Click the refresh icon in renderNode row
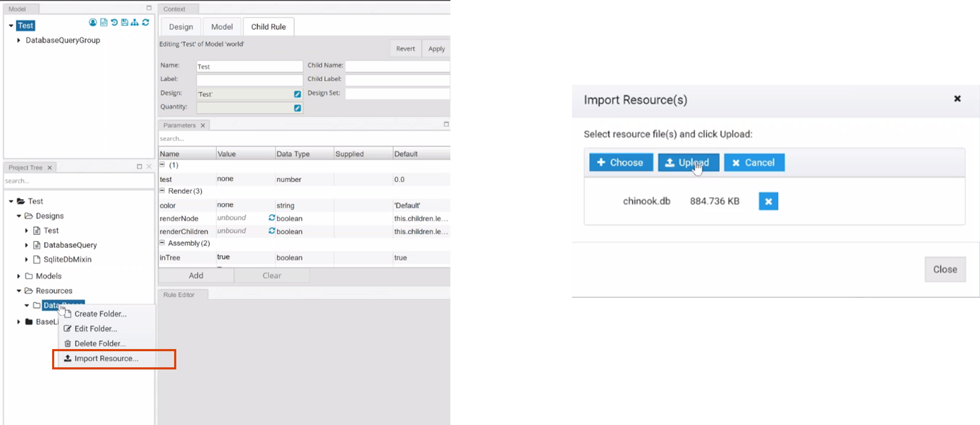The height and width of the screenshot is (425, 980). (272, 218)
